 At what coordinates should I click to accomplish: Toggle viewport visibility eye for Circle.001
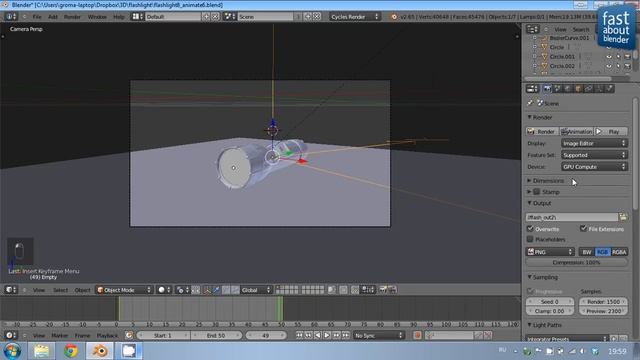pyautogui.click(x=609, y=56)
